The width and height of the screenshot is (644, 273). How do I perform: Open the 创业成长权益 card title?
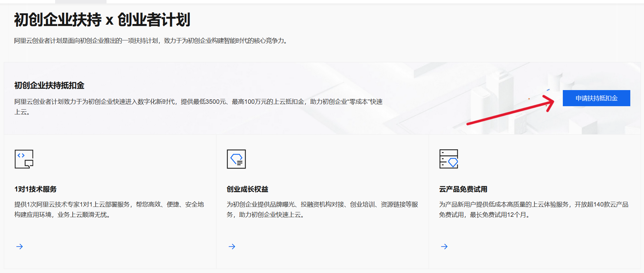[x=248, y=189]
